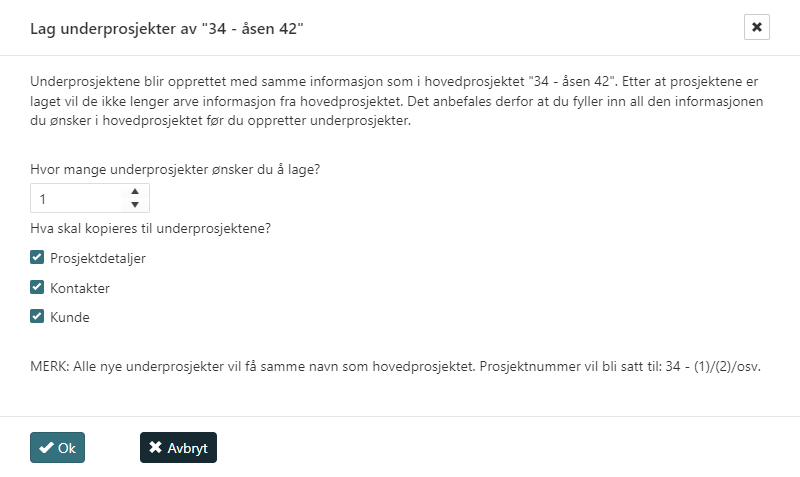Toggle the Kontakter checkbox

(37, 287)
